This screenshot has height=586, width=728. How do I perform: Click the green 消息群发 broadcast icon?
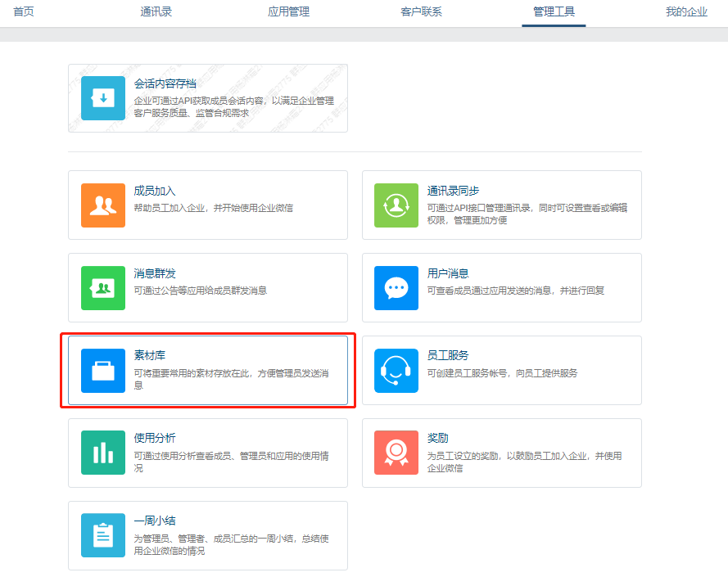pyautogui.click(x=103, y=287)
